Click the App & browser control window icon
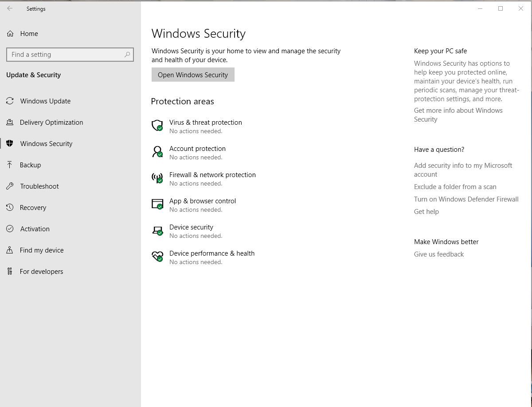 157,204
